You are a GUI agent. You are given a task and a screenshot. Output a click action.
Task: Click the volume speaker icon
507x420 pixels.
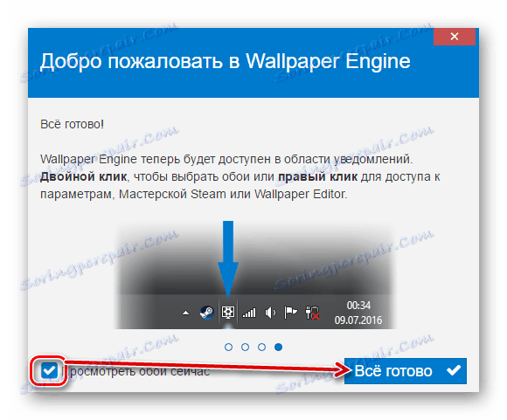tap(270, 313)
